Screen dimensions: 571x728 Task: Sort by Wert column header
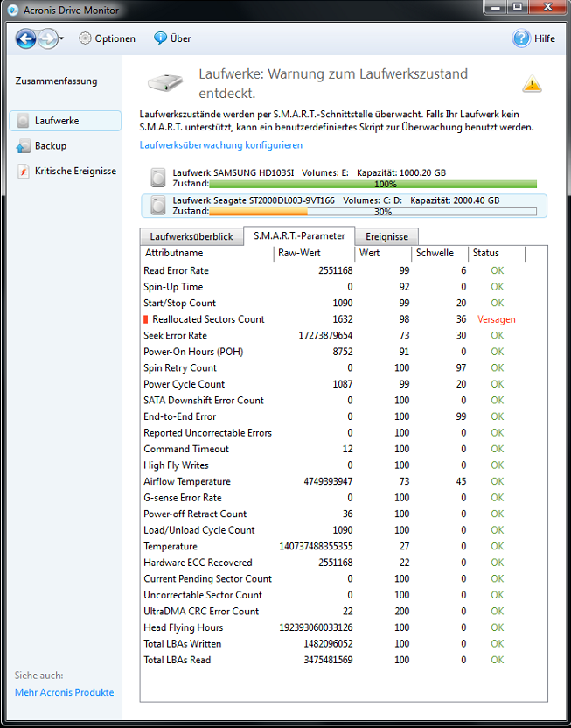tap(383, 253)
